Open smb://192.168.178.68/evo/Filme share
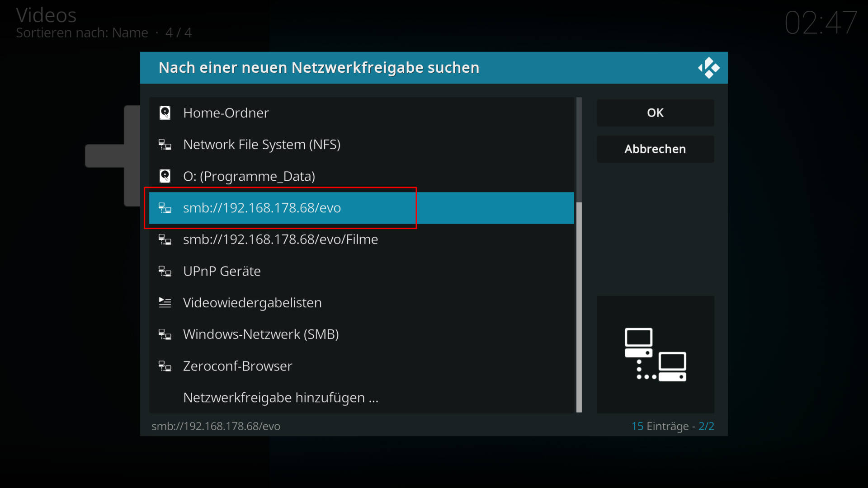This screenshot has height=488, width=868. 280,239
